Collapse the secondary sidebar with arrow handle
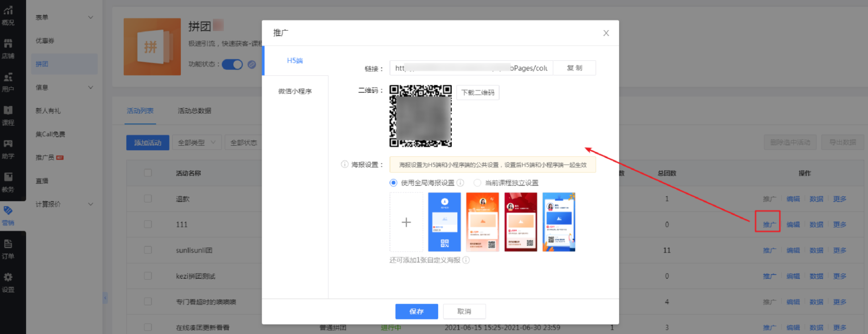Screen dimensions: 868x334 (x=105, y=298)
